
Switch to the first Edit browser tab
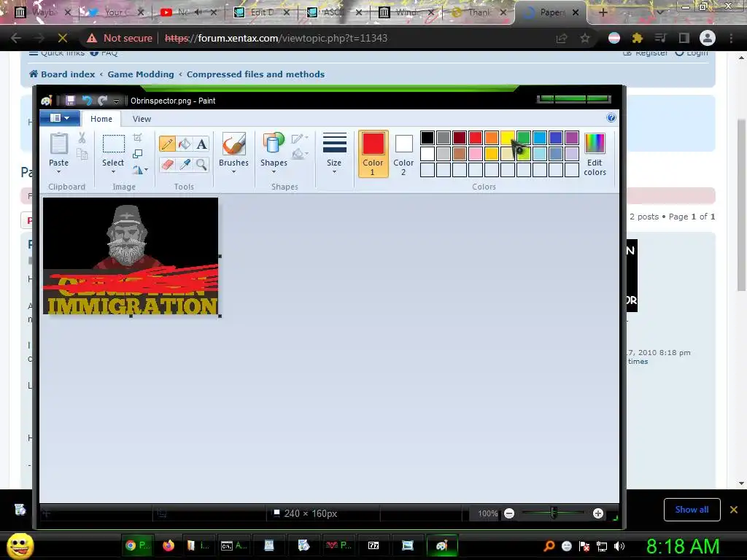coord(262,12)
